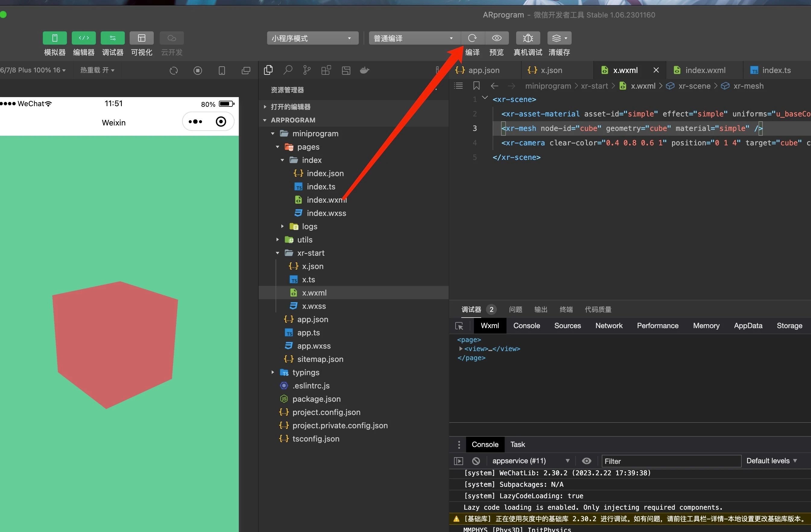The height and width of the screenshot is (532, 811).
Task: Clear console with the ban icon
Action: click(x=476, y=461)
